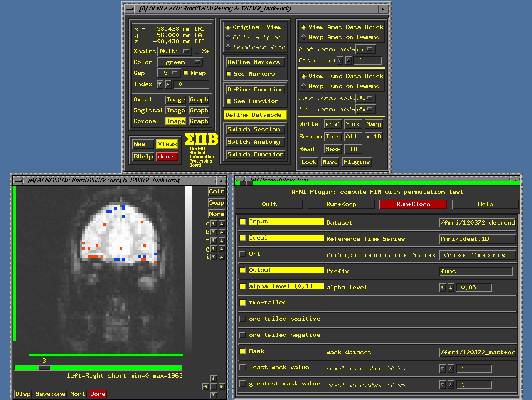Image resolution: width=532 pixels, height=400 pixels.
Task: Open the Thr resam mode NN dropdown
Action: click(366, 109)
